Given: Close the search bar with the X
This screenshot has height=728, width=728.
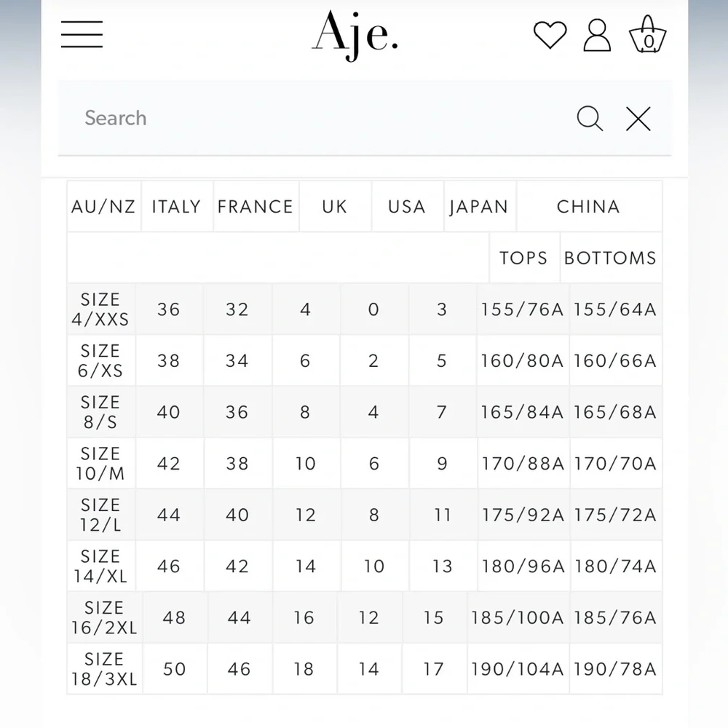Looking at the screenshot, I should pyautogui.click(x=638, y=119).
